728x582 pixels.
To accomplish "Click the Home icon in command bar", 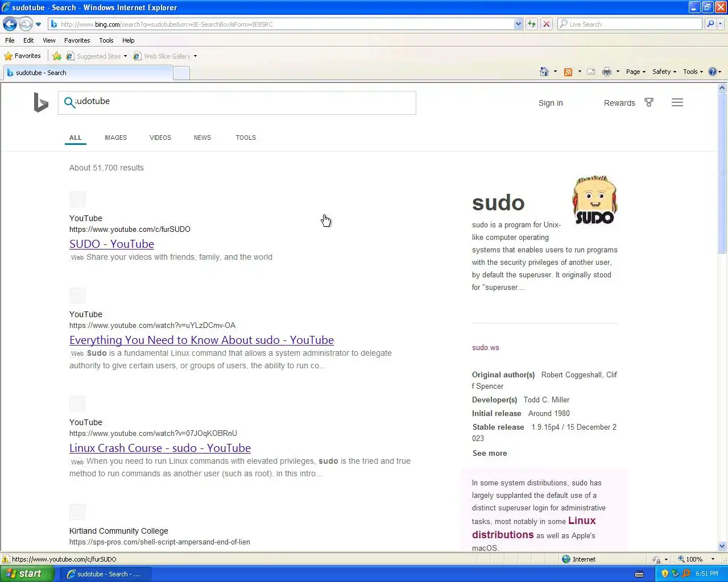I will pos(544,72).
